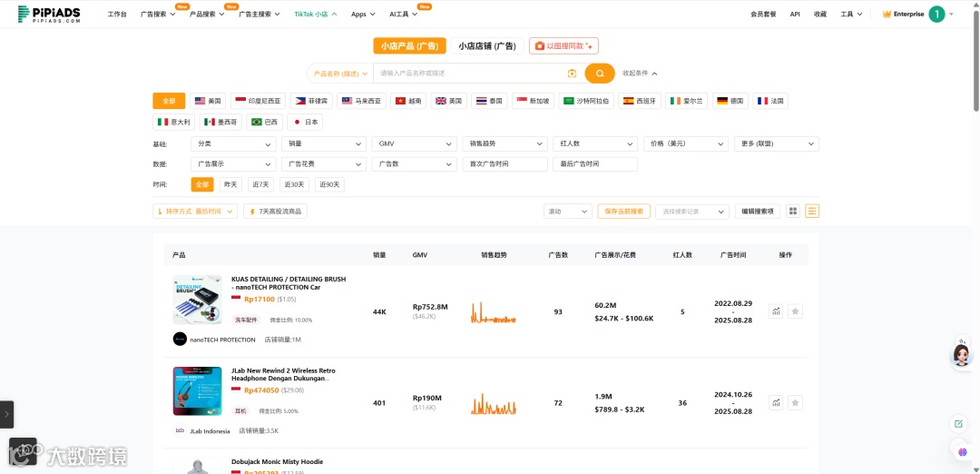Click the 首次广告时间 date field

(505, 163)
